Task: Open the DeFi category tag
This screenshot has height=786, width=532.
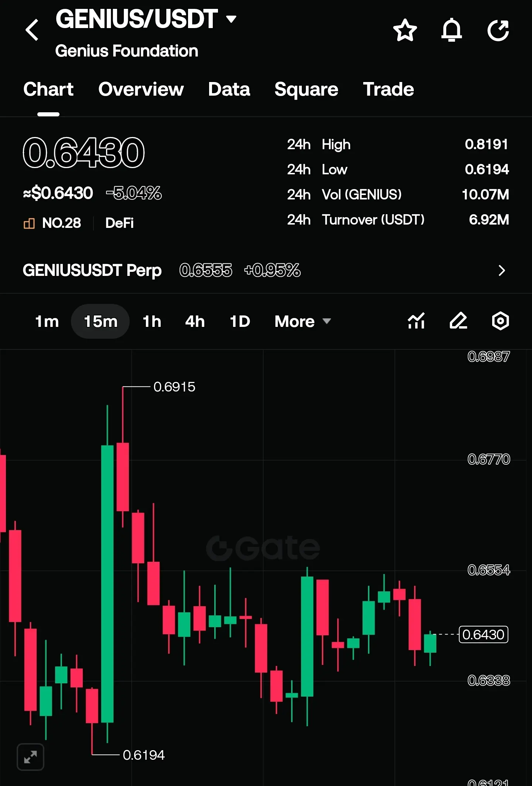Action: coord(119,223)
